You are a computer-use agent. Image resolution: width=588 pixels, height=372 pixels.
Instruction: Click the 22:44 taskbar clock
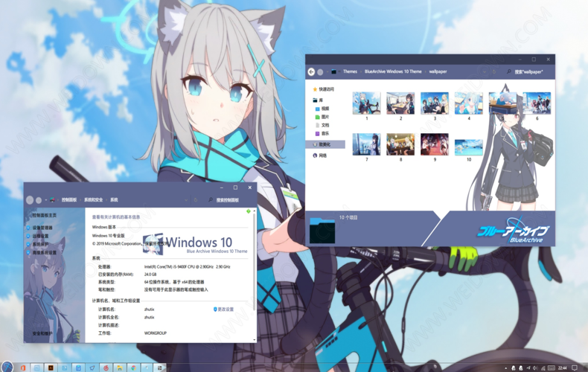(563, 368)
